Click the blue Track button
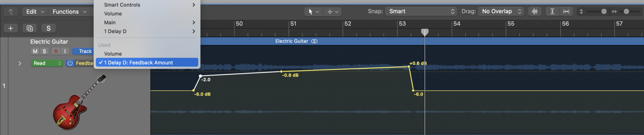The image size is (644, 135). pos(83,51)
